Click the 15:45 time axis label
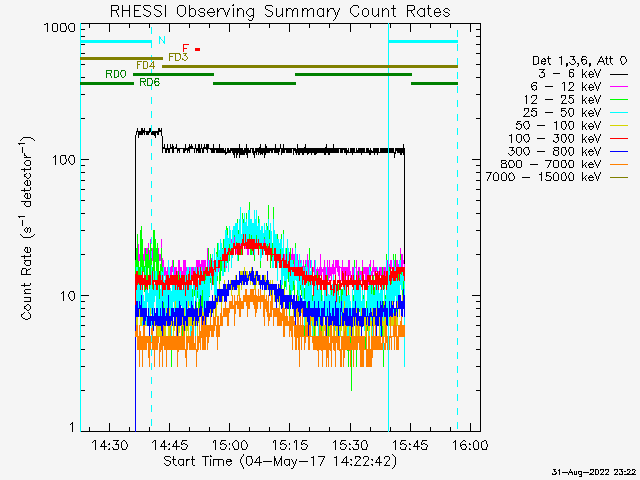 410,445
